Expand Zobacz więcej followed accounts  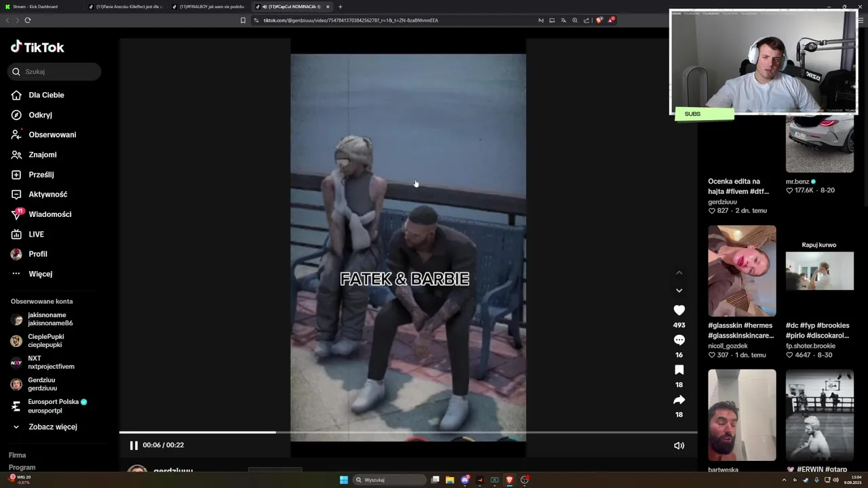pos(52,427)
